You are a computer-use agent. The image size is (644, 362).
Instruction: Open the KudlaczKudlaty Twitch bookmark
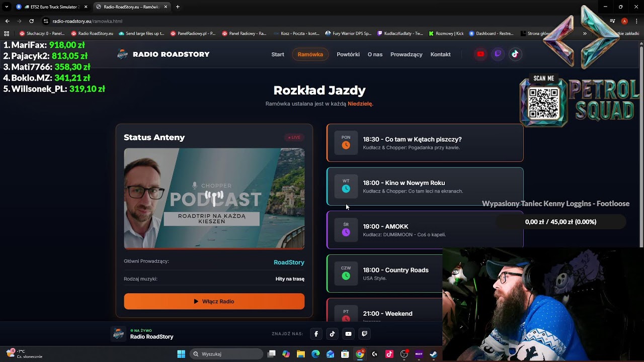click(400, 34)
